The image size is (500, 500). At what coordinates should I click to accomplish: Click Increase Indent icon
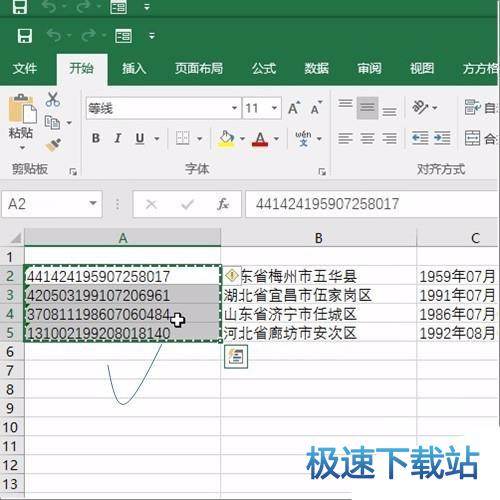click(x=442, y=138)
